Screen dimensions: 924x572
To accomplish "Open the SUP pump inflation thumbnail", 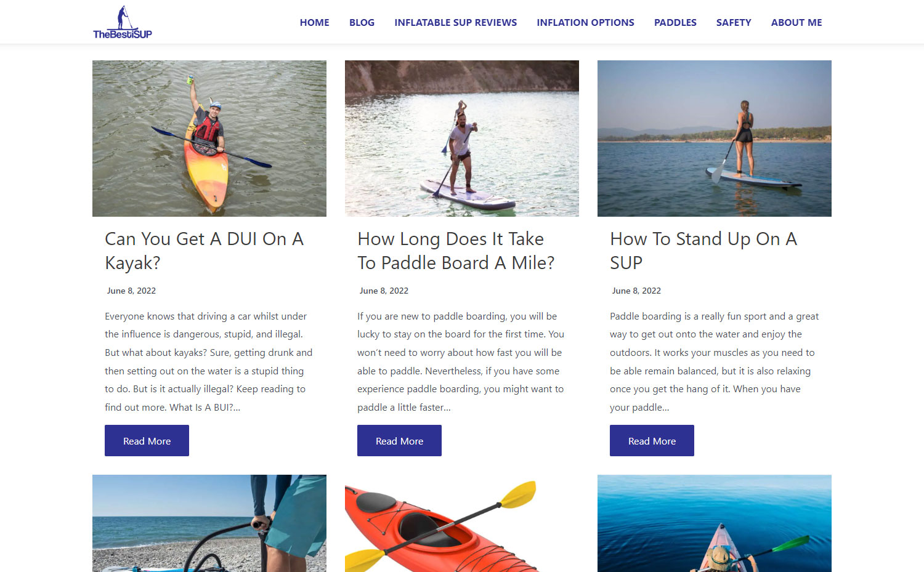I will pos(209,523).
